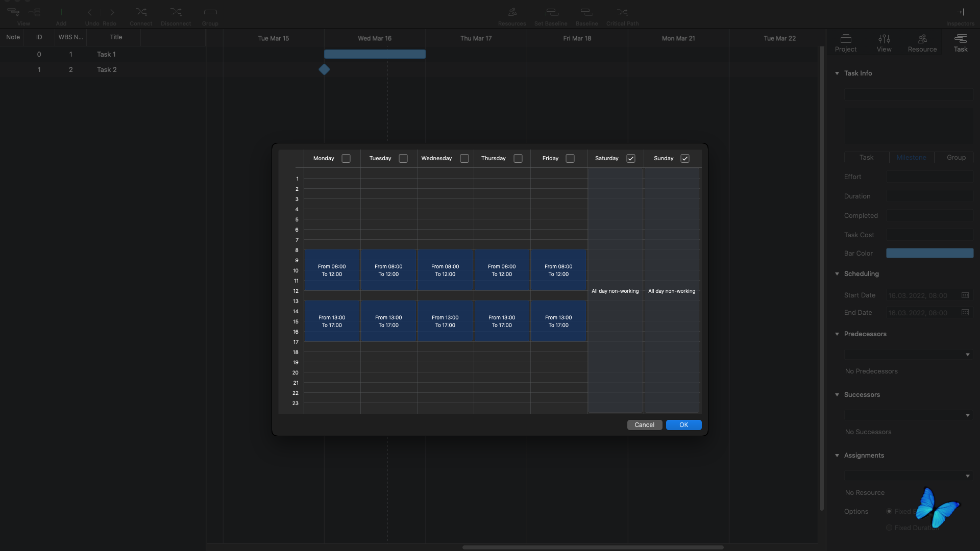This screenshot has height=551, width=980.
Task: Toggle the Inspectors panel icon
Action: [960, 12]
